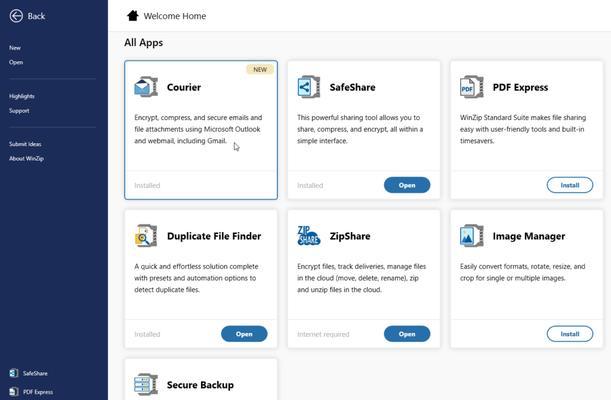This screenshot has height=400, width=611.
Task: Select New in the sidebar menu
Action: tap(15, 48)
